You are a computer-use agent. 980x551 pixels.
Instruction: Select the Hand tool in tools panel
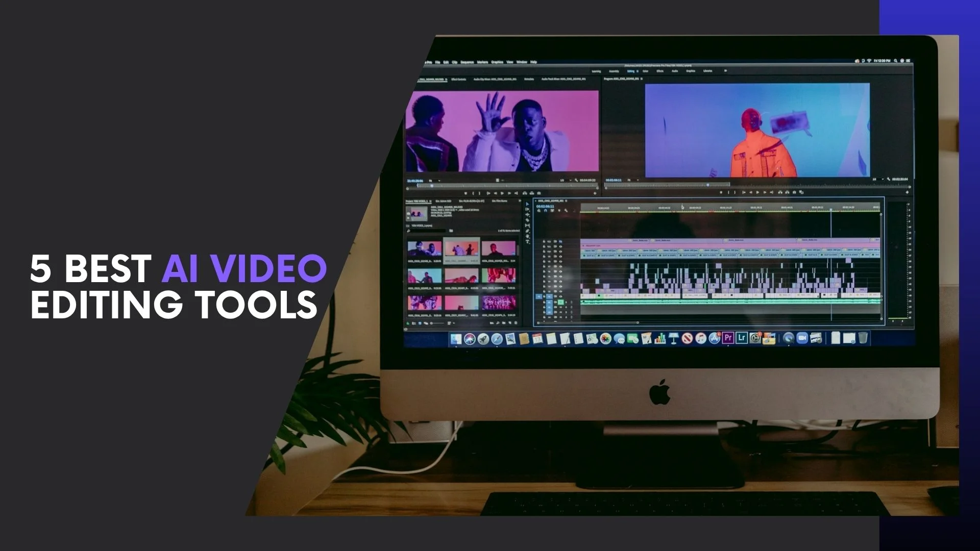point(527,236)
